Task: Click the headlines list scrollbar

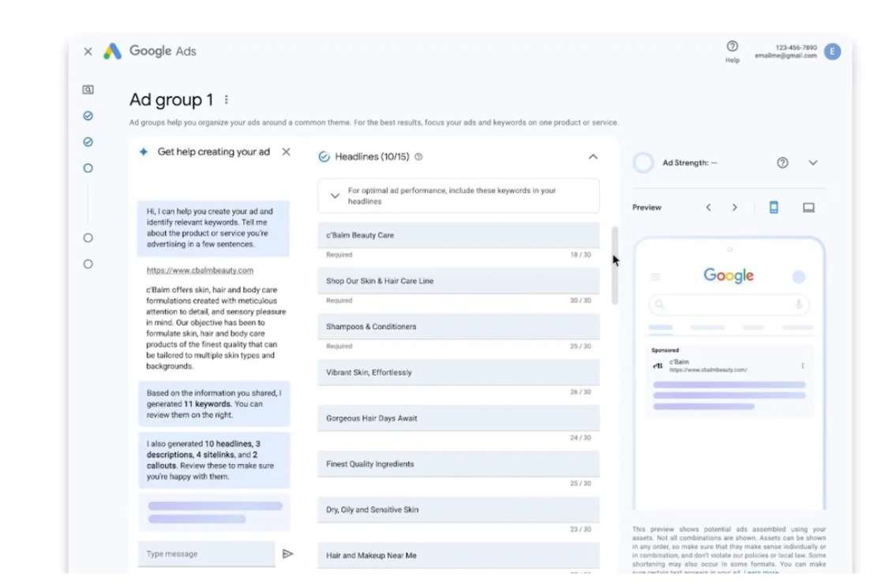Action: pyautogui.click(x=615, y=266)
